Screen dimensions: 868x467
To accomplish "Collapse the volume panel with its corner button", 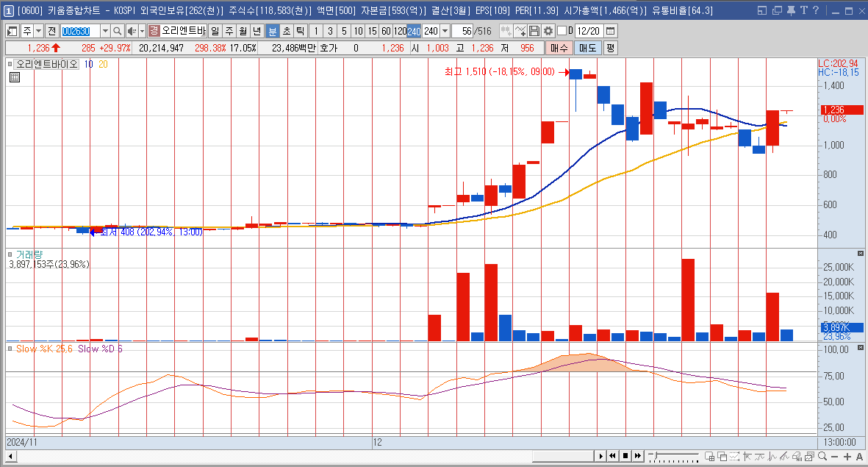I will 860,253.
